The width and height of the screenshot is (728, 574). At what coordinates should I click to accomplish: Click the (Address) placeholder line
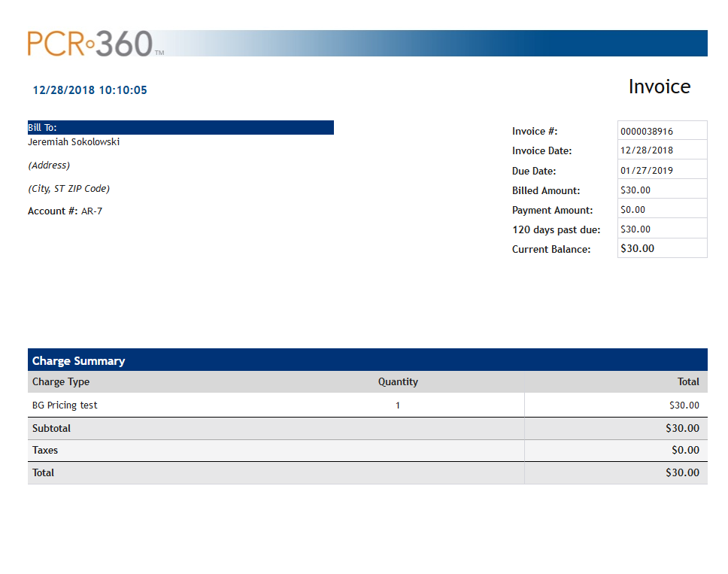[x=49, y=166]
